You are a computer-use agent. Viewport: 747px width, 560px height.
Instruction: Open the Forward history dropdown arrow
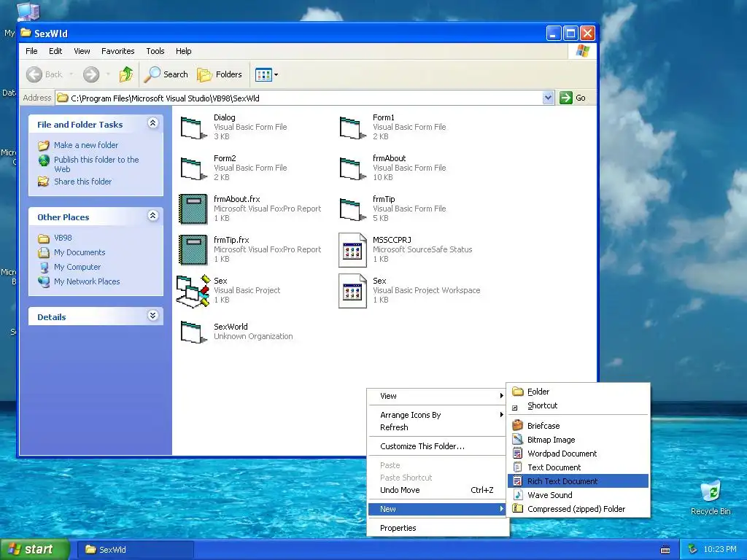(x=108, y=74)
